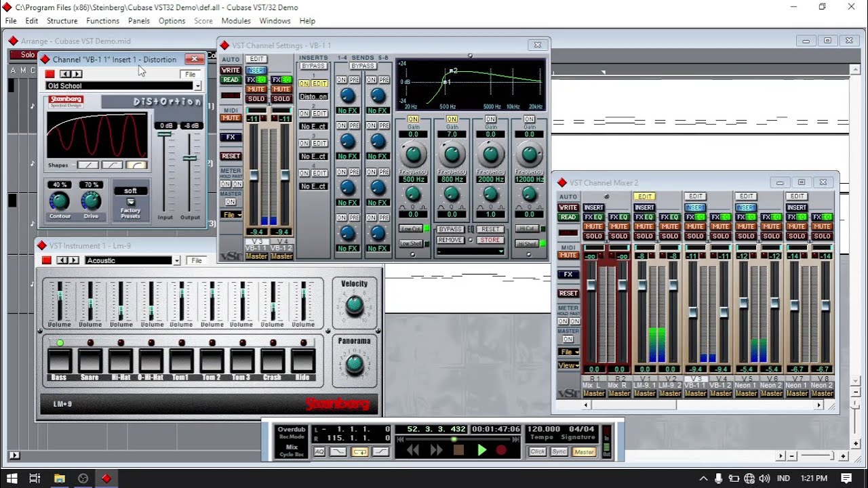Trigger the Hi-Hat pad on LM-9
The image size is (868, 488).
coord(120,361)
